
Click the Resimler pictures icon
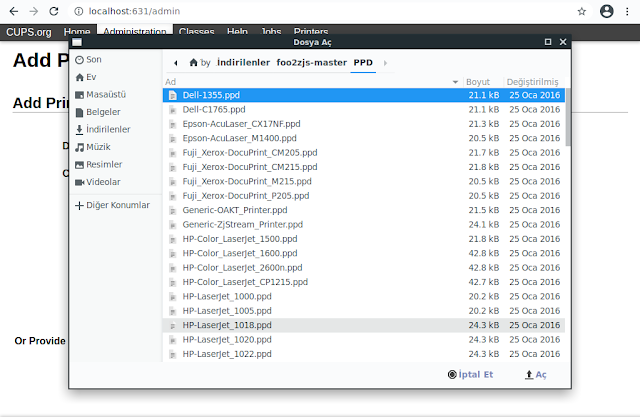(80, 165)
